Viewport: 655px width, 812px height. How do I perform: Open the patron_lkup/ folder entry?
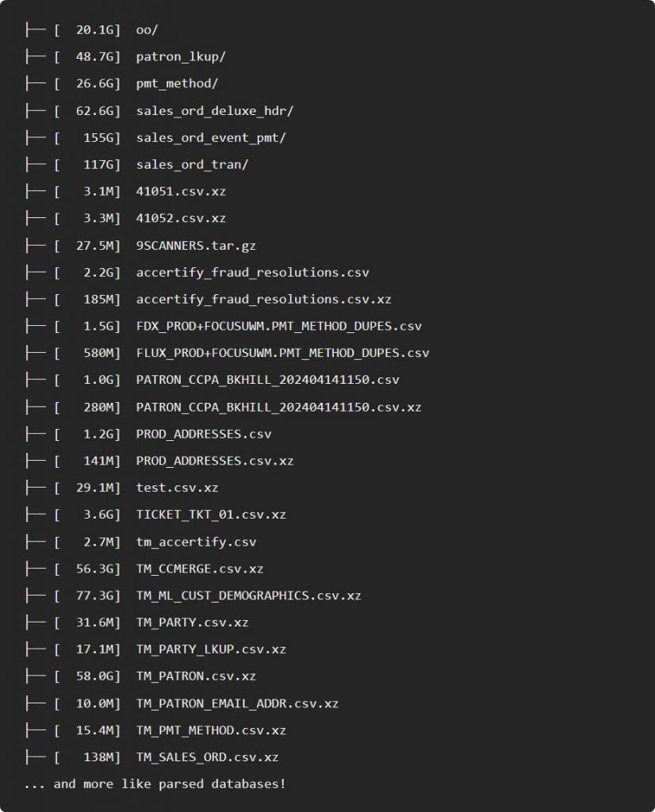click(x=181, y=57)
